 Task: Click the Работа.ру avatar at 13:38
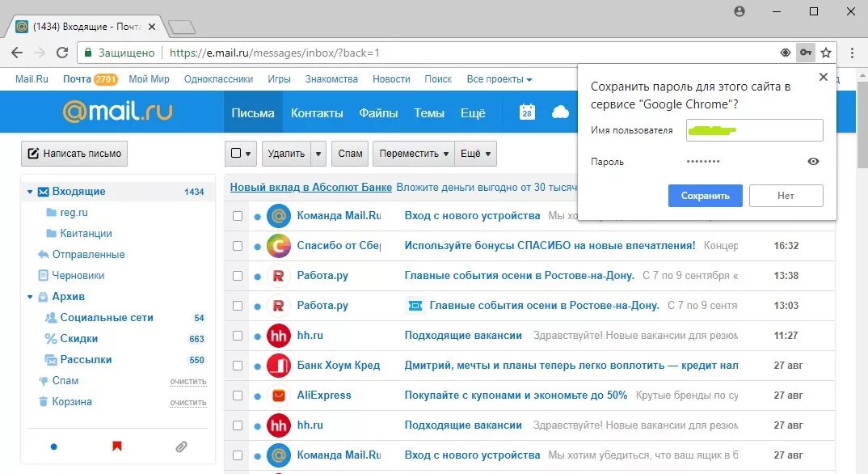(279, 276)
